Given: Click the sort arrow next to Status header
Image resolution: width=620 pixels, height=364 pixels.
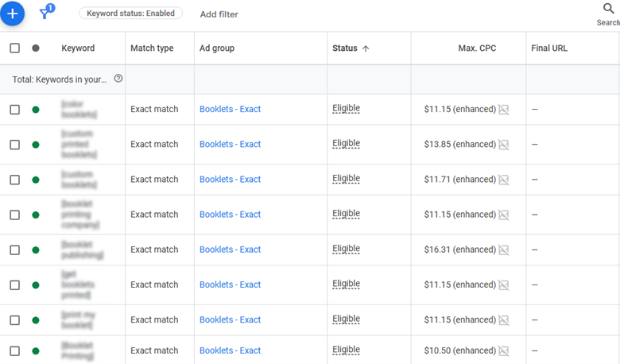Looking at the screenshot, I should 366,48.
